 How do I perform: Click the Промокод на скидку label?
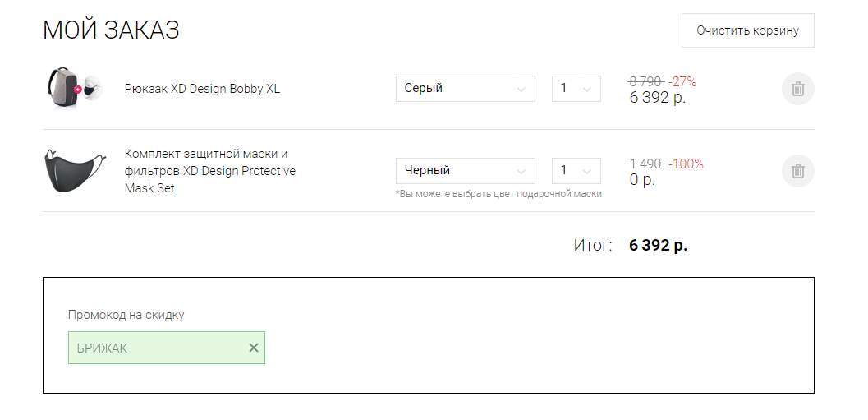126,315
